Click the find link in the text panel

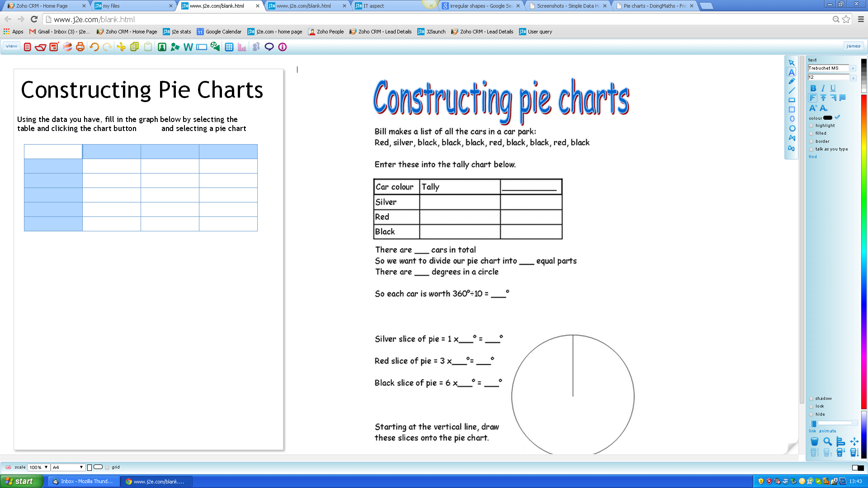coord(813,156)
